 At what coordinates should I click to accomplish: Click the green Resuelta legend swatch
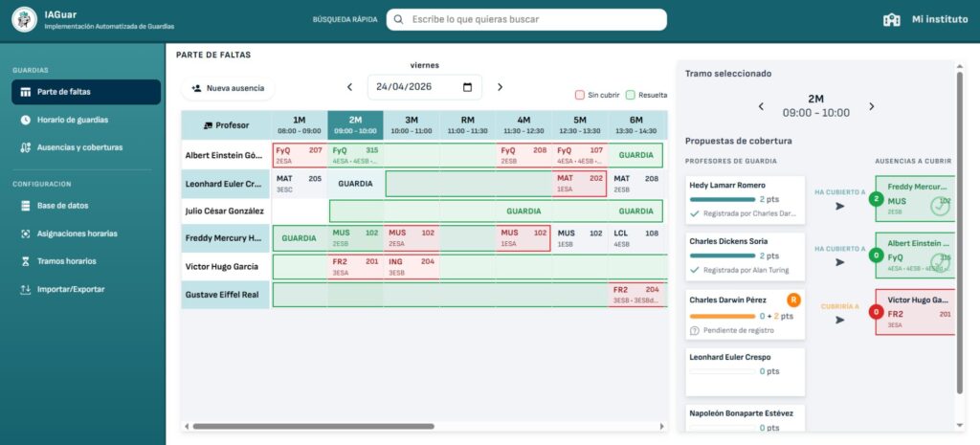tap(630, 95)
